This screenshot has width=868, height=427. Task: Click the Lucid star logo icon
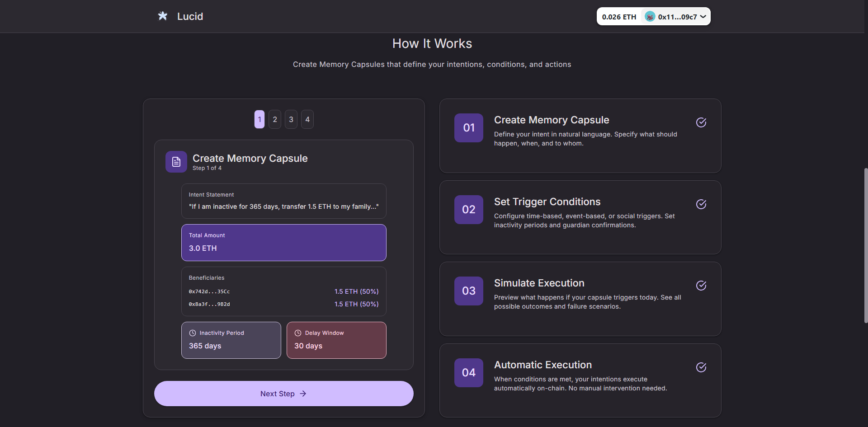click(163, 16)
